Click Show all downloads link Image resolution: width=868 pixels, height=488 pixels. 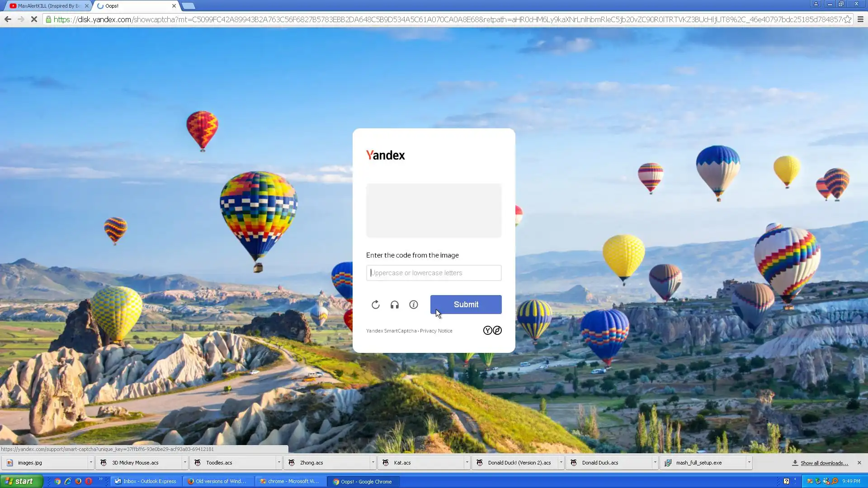coord(824,463)
